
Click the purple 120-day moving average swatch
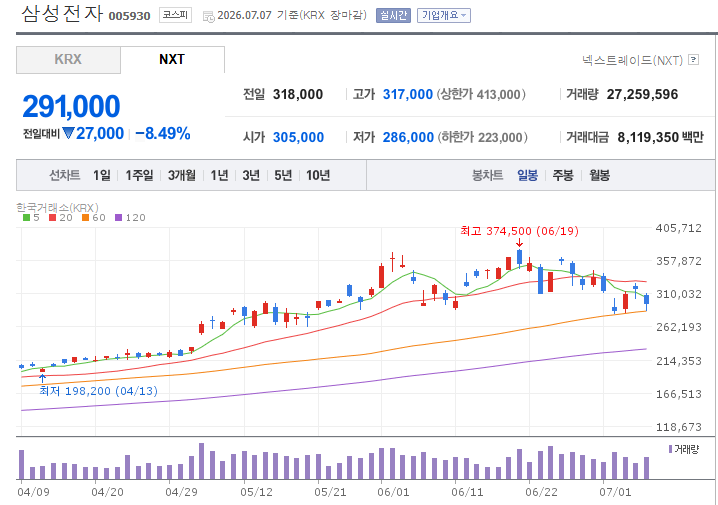[119, 218]
